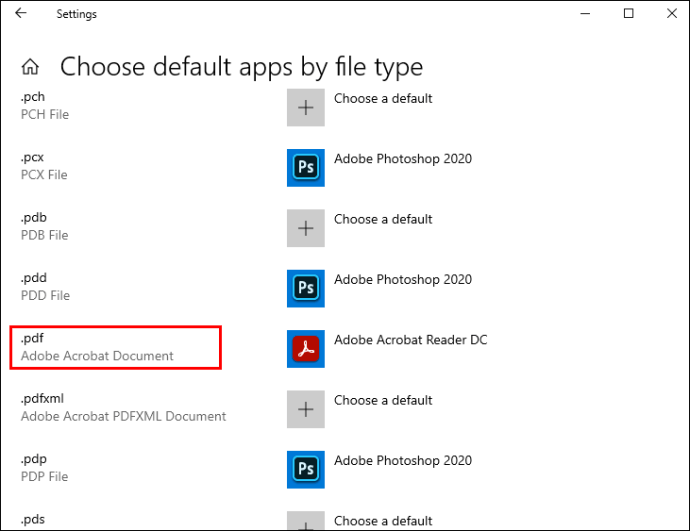Image resolution: width=690 pixels, height=531 pixels.
Task: Choose a default for .pdb file type
Action: pos(383,219)
